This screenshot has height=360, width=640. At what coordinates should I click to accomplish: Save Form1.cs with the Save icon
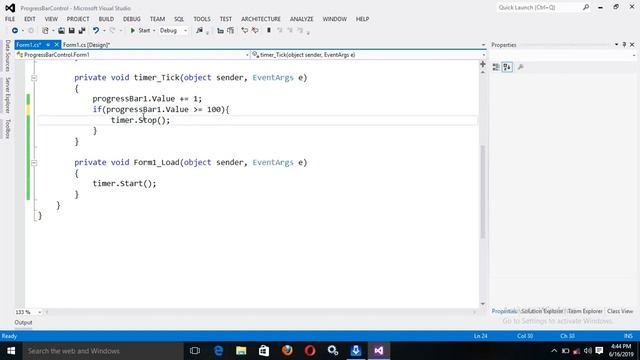(71, 31)
